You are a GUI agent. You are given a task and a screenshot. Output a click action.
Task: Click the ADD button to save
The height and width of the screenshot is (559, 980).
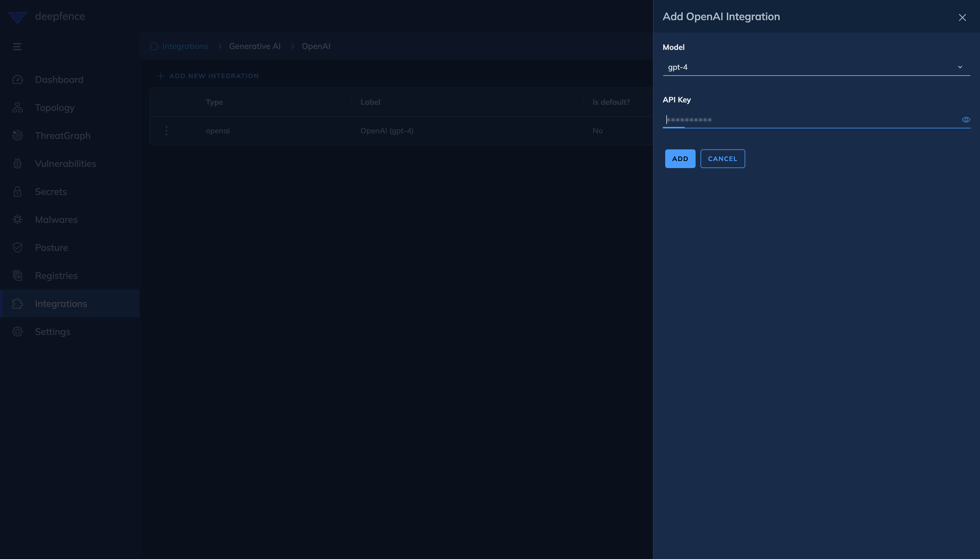click(680, 158)
